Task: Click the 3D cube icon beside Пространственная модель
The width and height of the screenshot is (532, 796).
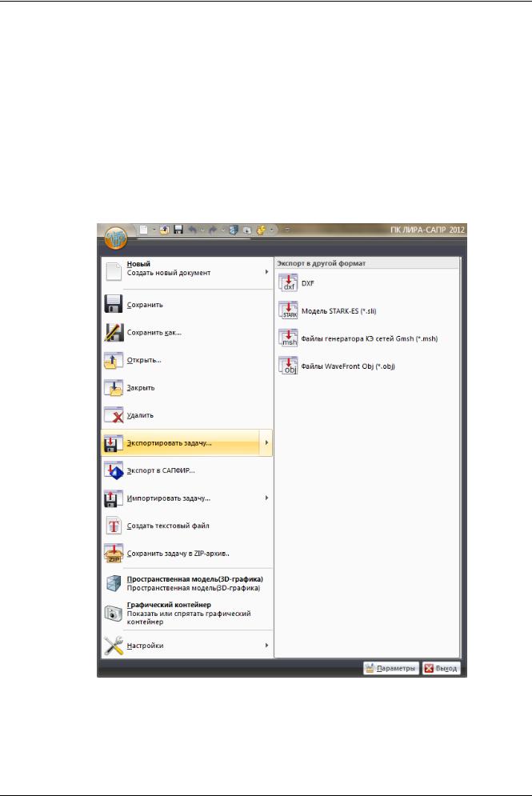Action: (x=114, y=583)
